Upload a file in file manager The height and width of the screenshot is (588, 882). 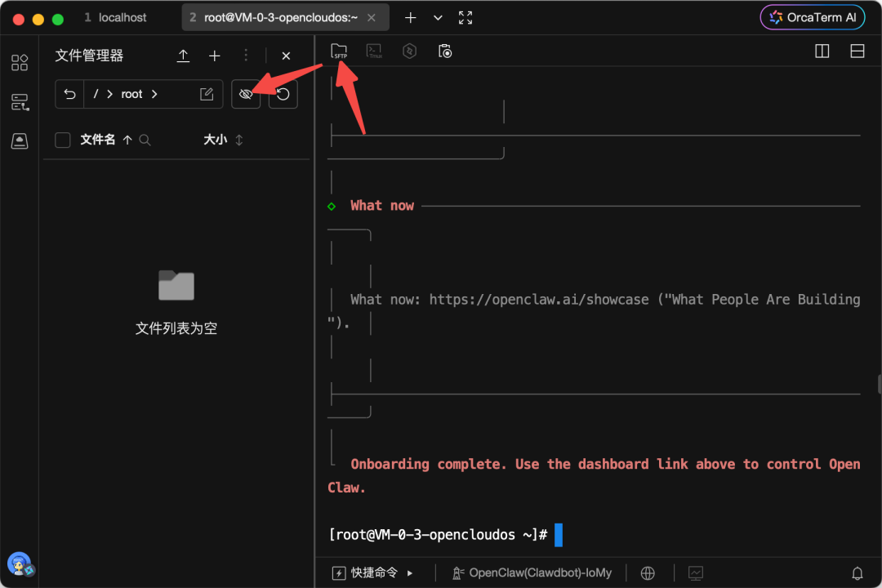[183, 56]
